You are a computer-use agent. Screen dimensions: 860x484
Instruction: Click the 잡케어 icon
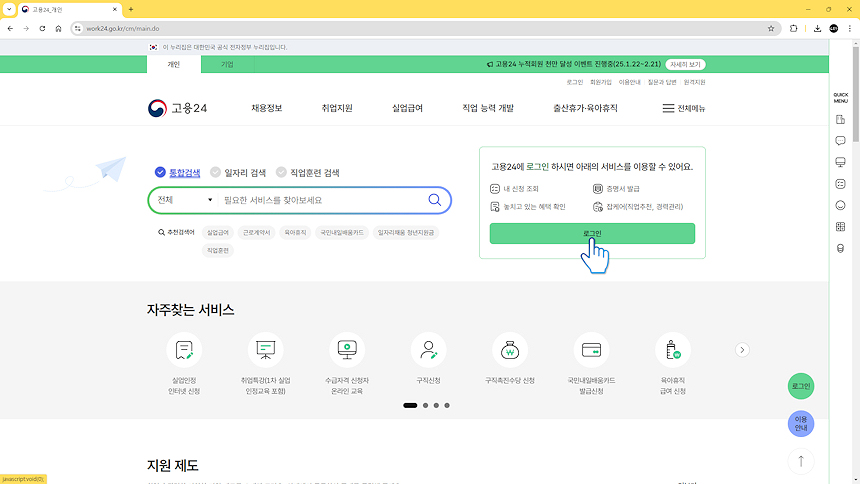coord(597,207)
